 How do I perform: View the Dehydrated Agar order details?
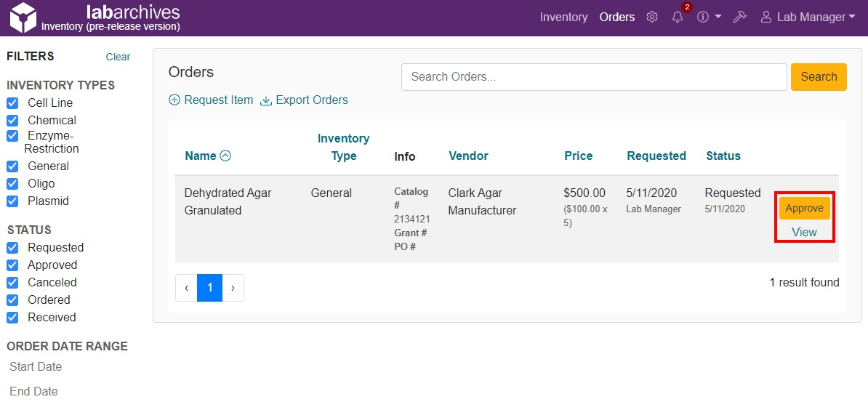point(804,232)
